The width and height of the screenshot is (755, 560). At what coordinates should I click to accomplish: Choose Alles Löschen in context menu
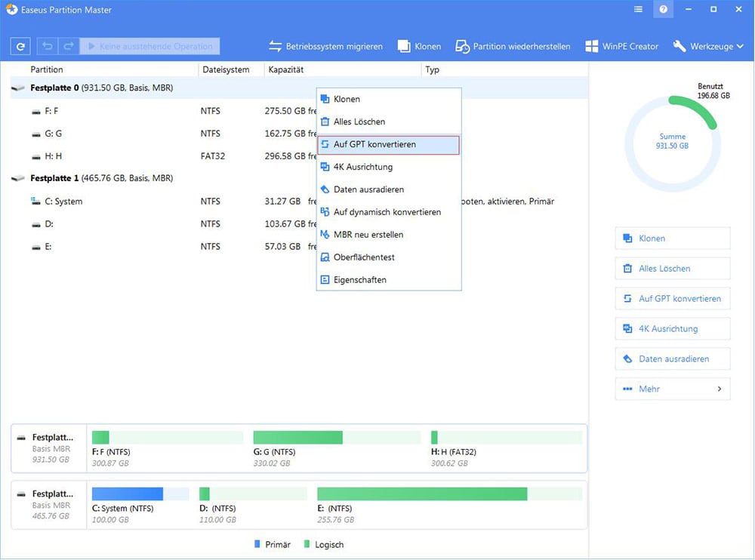[x=389, y=122]
